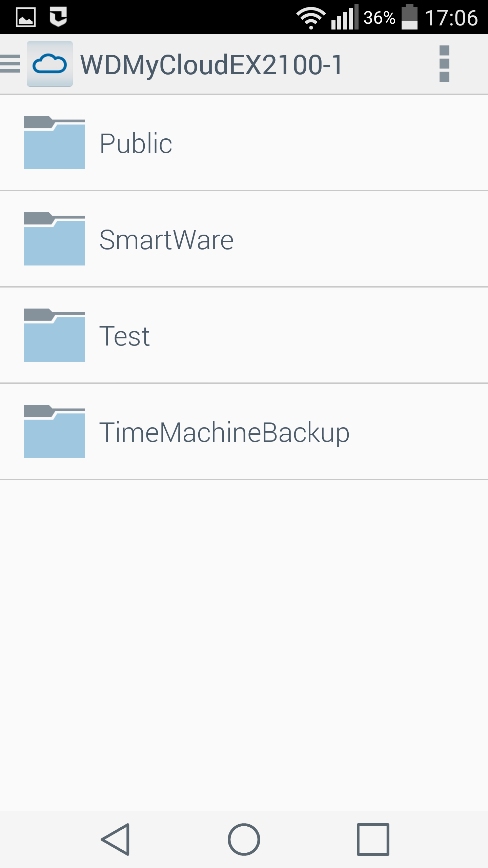Image resolution: width=488 pixels, height=868 pixels.
Task: Open the hamburger navigation menu
Action: pyautogui.click(x=10, y=64)
